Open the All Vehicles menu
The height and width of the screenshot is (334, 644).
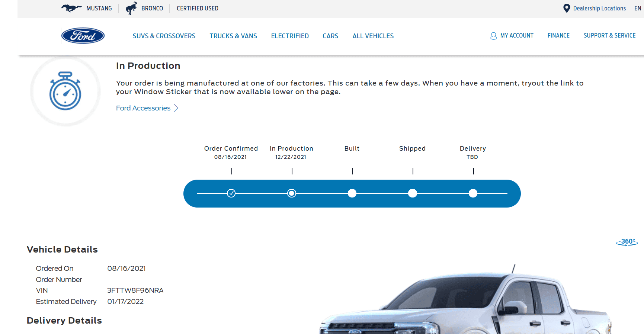click(x=373, y=36)
